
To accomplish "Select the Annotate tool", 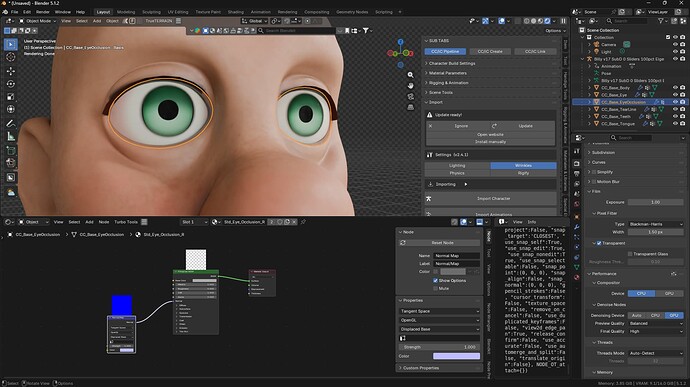I will point(11,124).
